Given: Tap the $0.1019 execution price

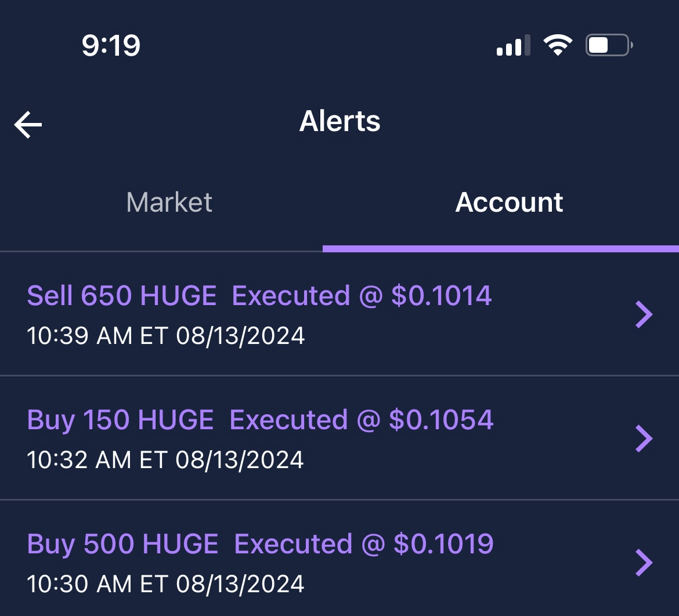Looking at the screenshot, I should pos(443,544).
